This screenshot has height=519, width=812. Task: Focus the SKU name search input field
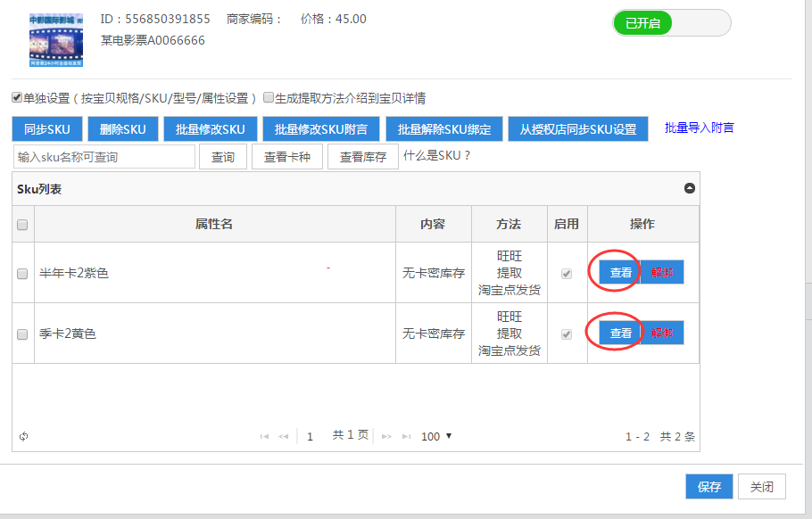tap(104, 157)
